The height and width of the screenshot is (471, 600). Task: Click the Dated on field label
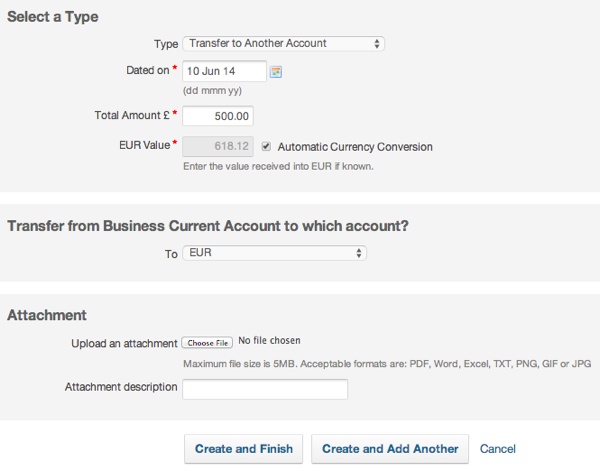tap(144, 70)
